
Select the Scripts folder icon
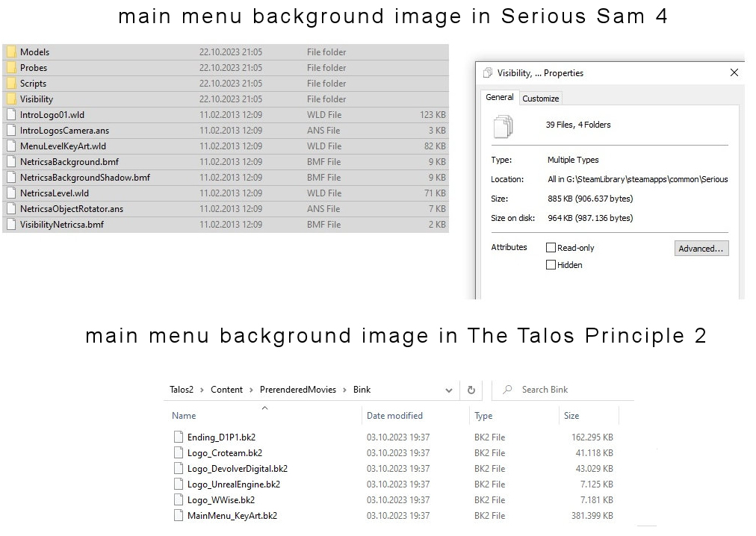(11, 83)
